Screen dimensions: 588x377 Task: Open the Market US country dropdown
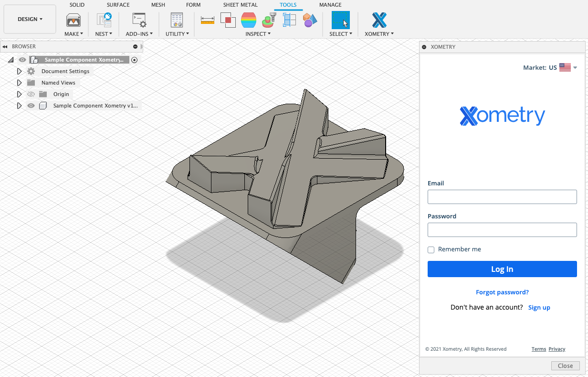tap(575, 68)
